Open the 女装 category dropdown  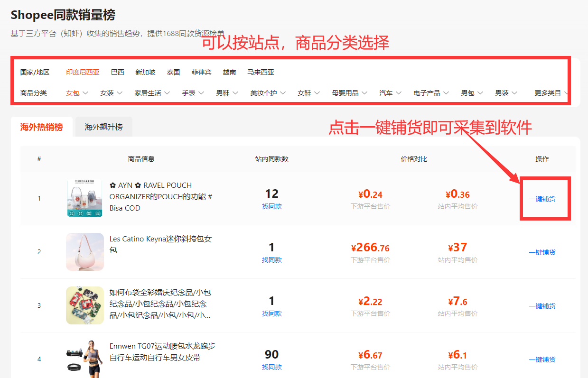(112, 93)
